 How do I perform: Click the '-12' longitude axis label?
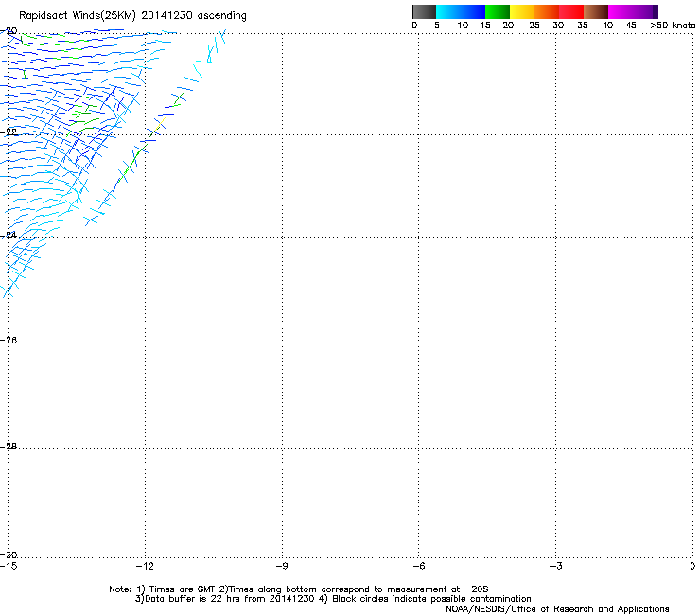point(145,566)
